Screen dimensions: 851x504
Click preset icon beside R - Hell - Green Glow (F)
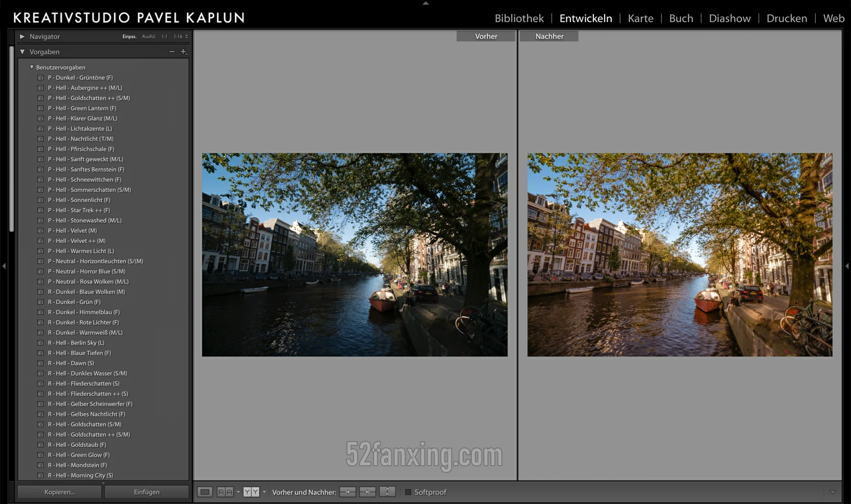coord(40,455)
